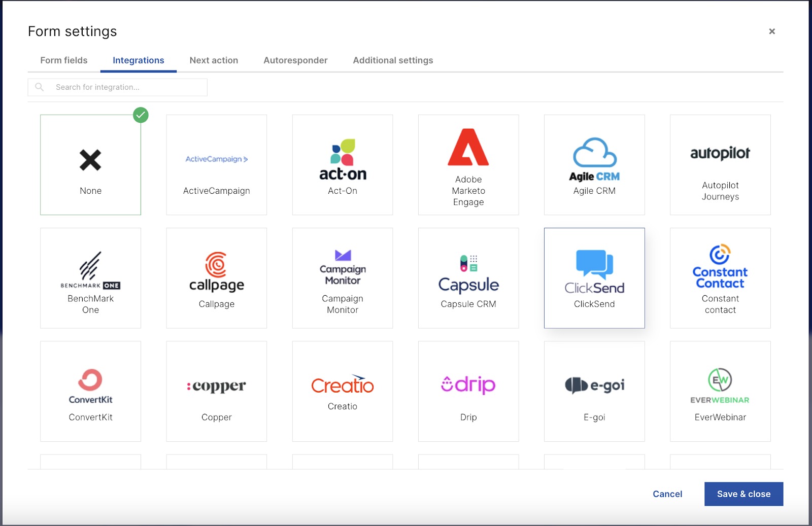Open the Autoresponder tab
812x526 pixels.
[x=295, y=60]
